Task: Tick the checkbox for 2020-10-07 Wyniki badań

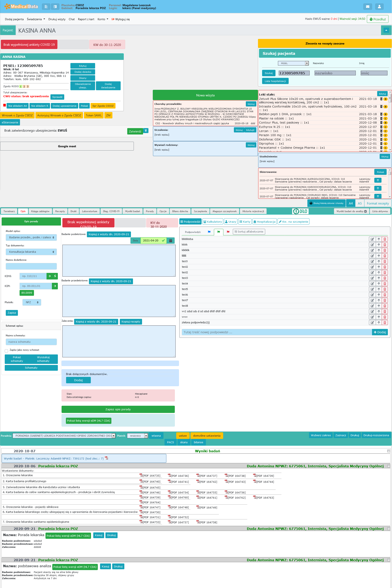Action: point(388,451)
